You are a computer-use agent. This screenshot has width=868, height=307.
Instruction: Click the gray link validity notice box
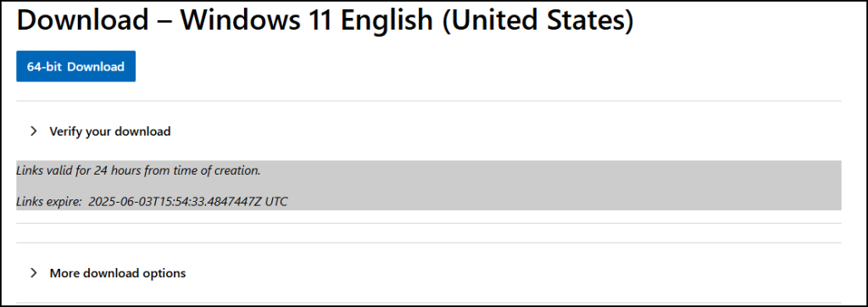tap(429, 186)
